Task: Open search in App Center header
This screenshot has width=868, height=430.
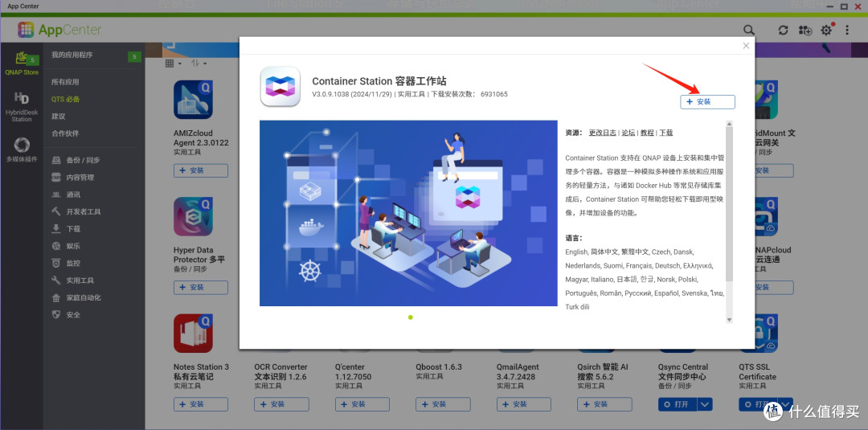Action: tap(748, 30)
